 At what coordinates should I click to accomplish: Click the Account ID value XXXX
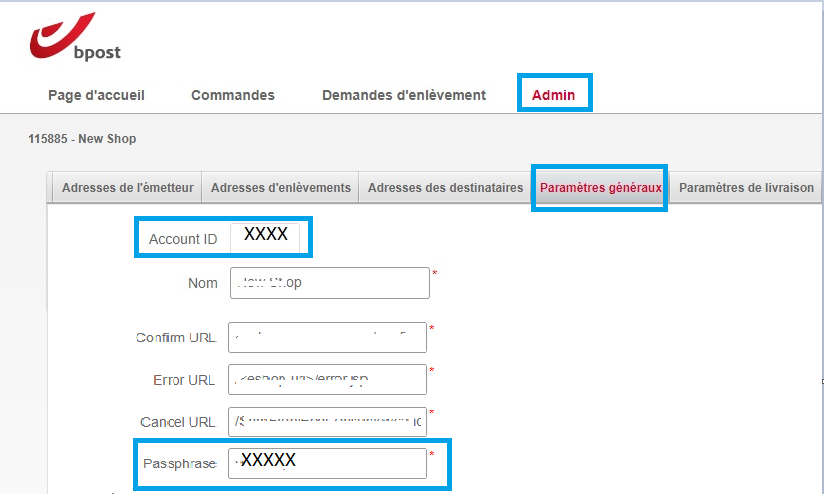[x=265, y=234]
